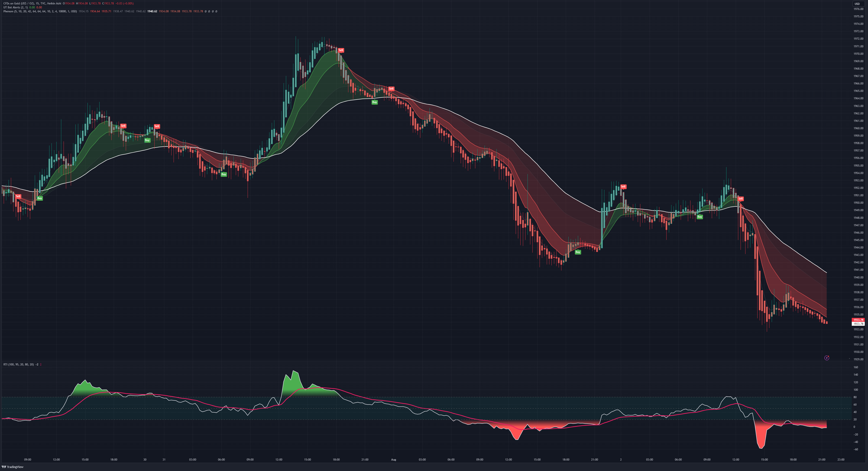This screenshot has width=868, height=471.
Task: Click the purple lightning bolt icon
Action: point(826,358)
